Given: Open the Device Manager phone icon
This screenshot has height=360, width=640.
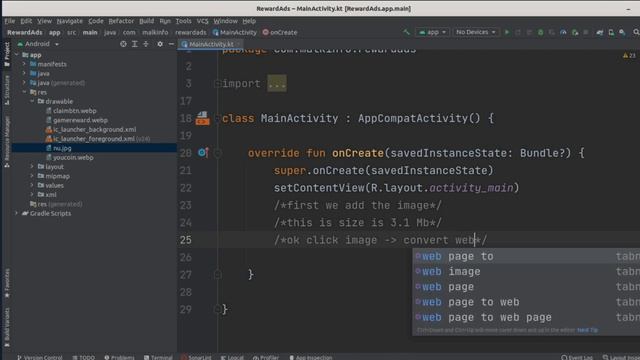Looking at the screenshot, I should click(611, 32).
